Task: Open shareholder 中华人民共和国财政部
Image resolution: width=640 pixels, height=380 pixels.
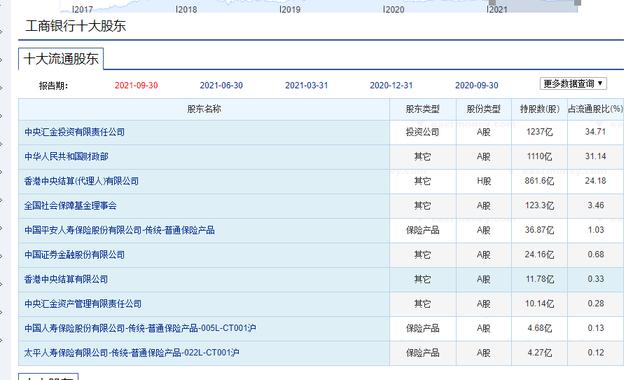Action: [66, 157]
